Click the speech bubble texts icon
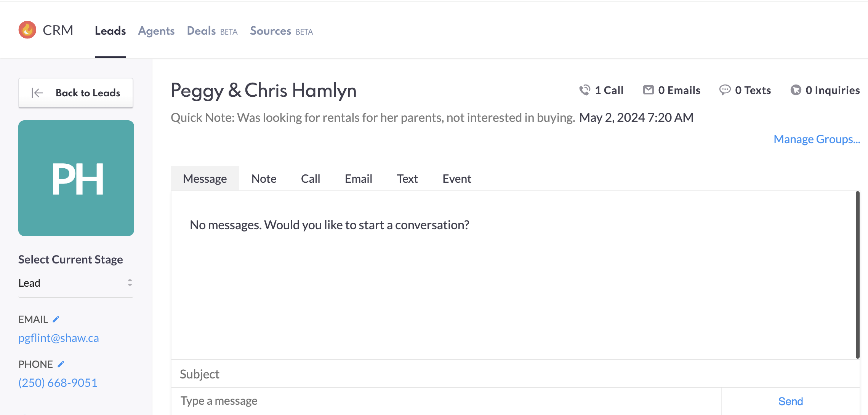868x415 pixels. point(724,90)
